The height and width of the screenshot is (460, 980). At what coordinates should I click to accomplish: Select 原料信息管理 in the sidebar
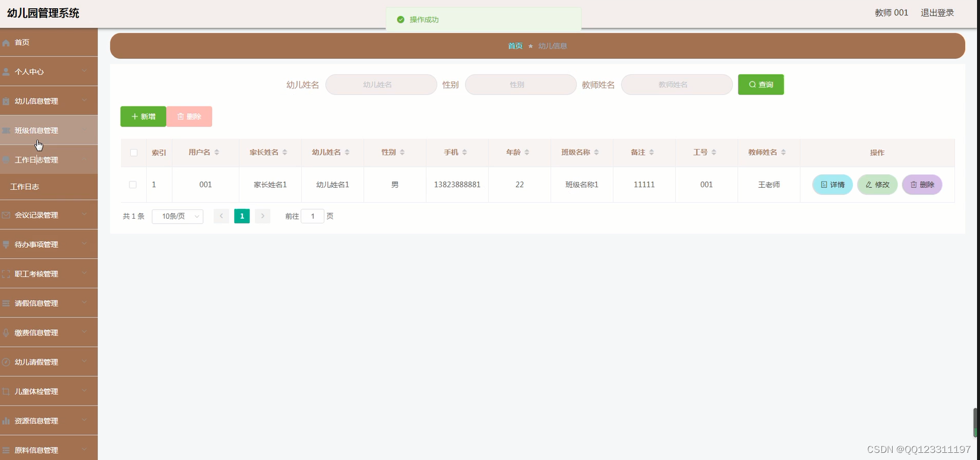[x=49, y=449]
